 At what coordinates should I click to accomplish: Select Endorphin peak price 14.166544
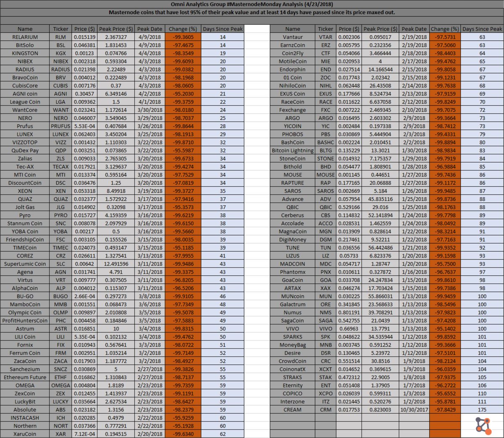tap(381, 69)
